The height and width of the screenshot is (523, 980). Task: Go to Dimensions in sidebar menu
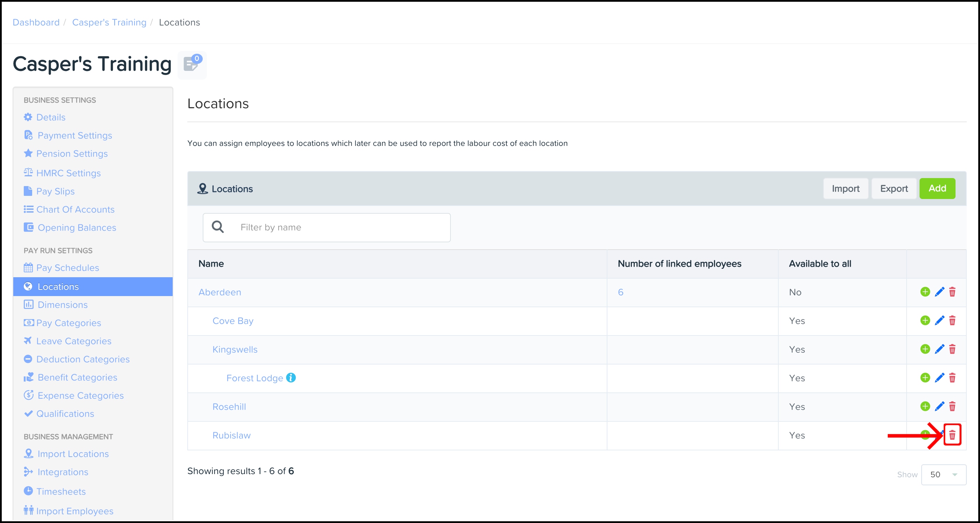[63, 304]
